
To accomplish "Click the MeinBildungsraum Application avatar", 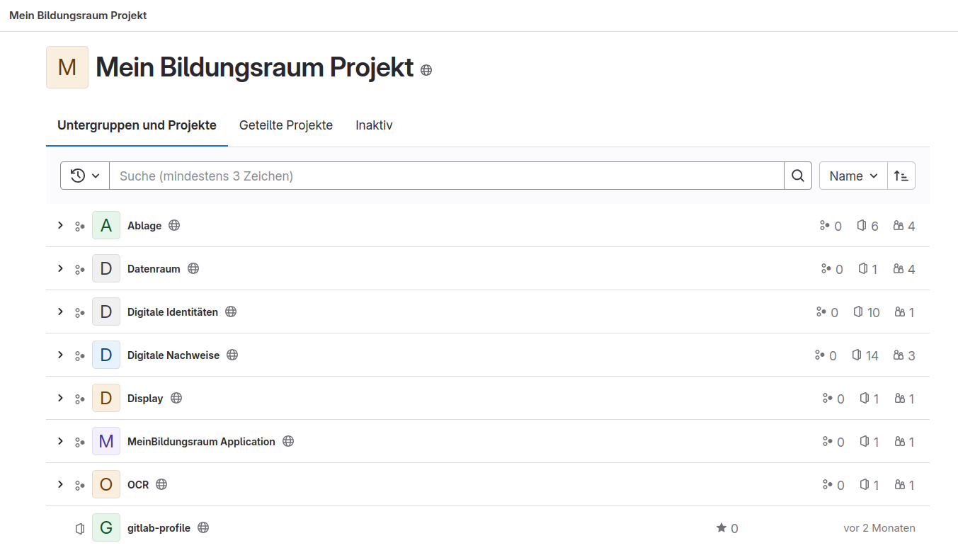I will pos(106,442).
